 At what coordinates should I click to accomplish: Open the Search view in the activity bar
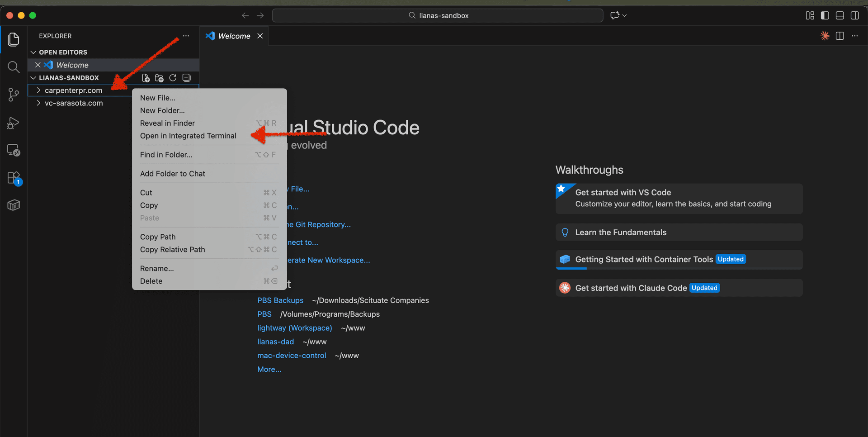(13, 67)
